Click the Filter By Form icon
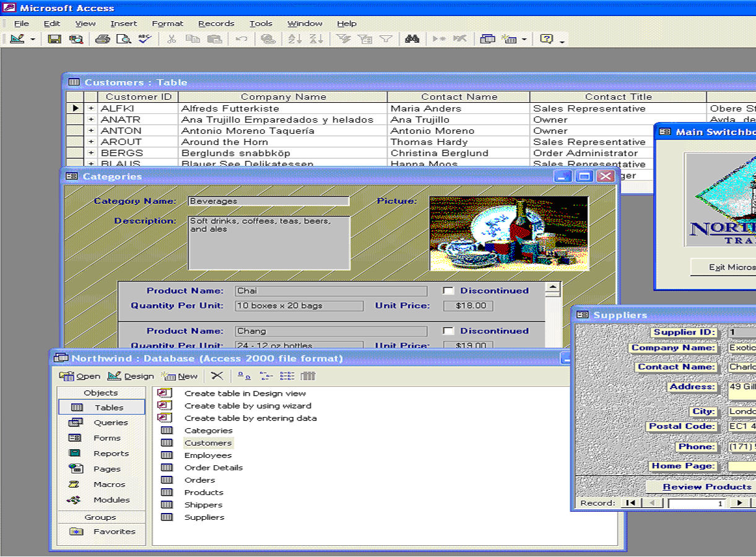The width and height of the screenshot is (756, 557). click(x=365, y=39)
